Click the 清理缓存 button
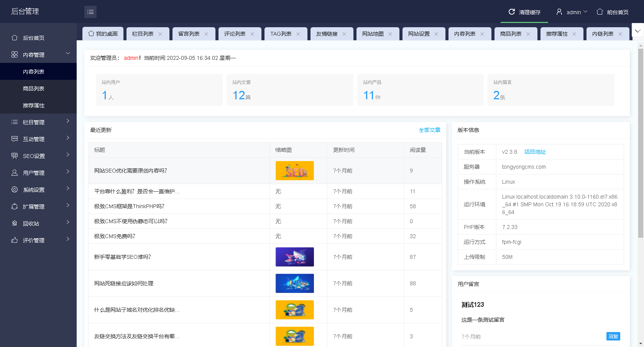Image resolution: width=644 pixels, height=347 pixels. coord(524,12)
